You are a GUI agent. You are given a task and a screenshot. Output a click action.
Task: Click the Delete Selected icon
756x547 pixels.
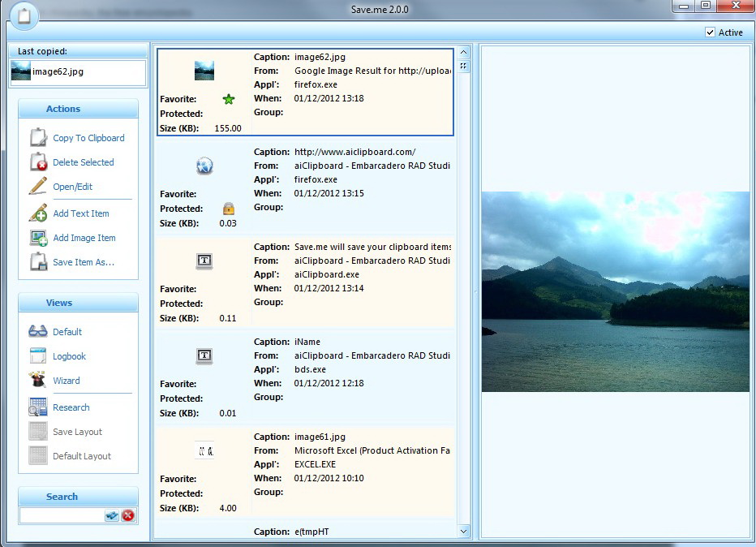[x=38, y=162]
